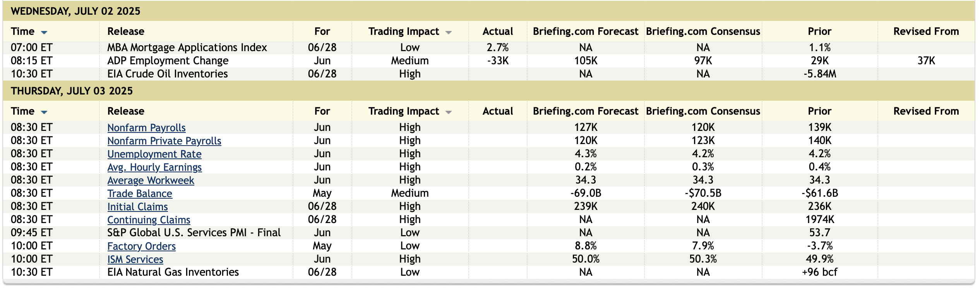The width and height of the screenshot is (980, 292).
Task: Click the Initial Claims link
Action: tap(137, 207)
